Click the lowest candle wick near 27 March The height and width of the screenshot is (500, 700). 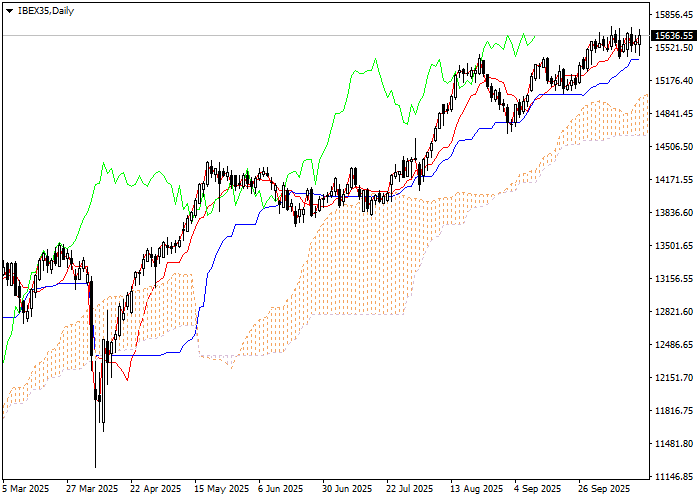[95, 462]
